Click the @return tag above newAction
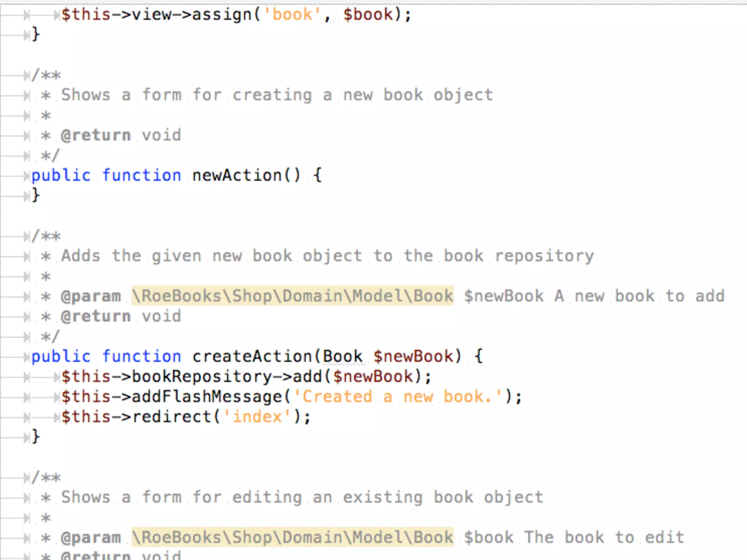Viewport: 747px width, 560px height. (x=96, y=135)
